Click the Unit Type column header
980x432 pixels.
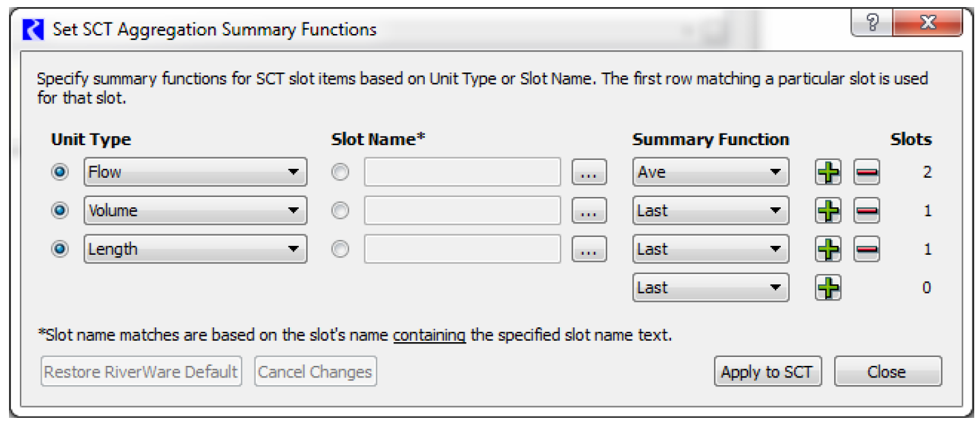point(91,139)
